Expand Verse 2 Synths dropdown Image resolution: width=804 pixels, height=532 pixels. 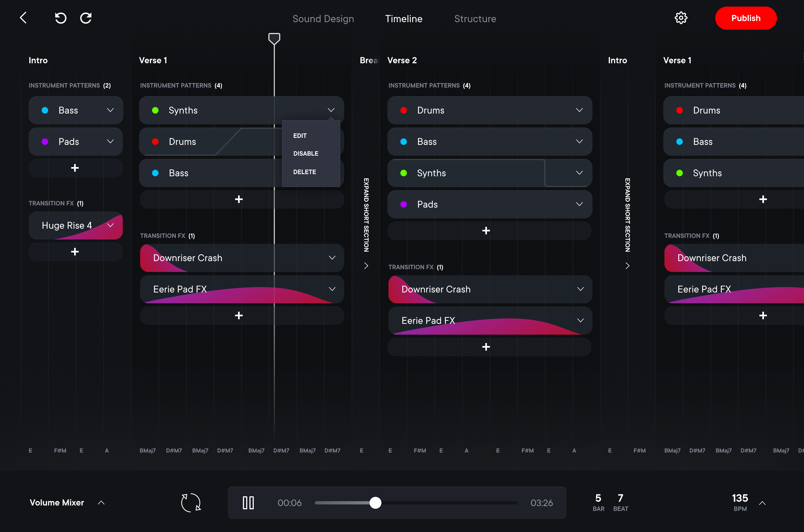coord(579,173)
